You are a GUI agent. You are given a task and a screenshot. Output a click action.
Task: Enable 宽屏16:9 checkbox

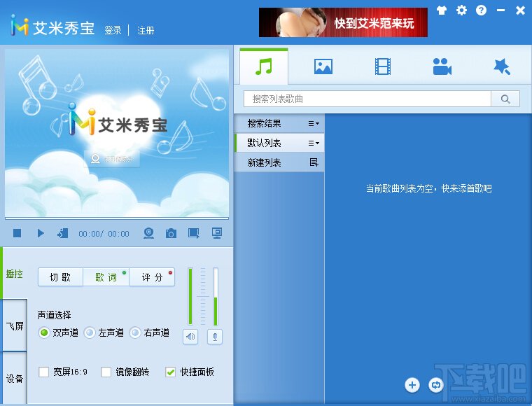[x=43, y=372]
